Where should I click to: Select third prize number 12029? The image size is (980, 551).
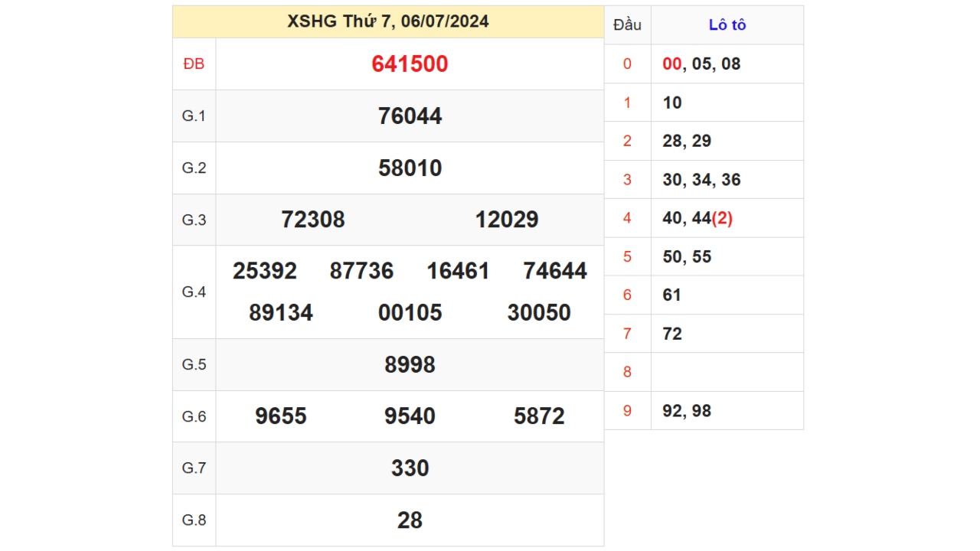click(x=507, y=220)
